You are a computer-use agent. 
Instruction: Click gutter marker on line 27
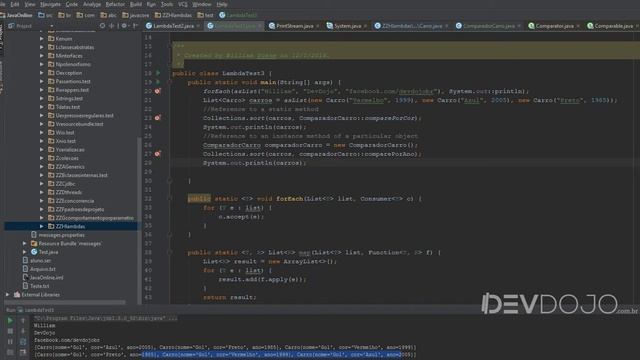click(158, 154)
